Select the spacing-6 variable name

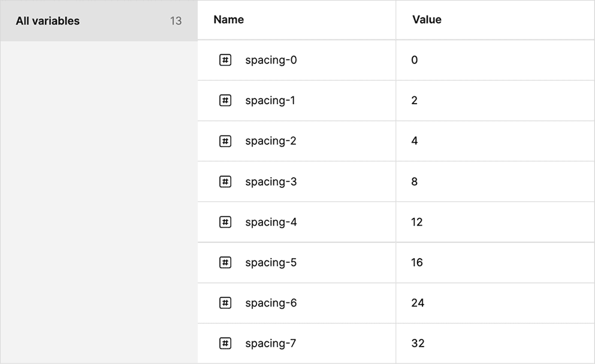tap(271, 304)
